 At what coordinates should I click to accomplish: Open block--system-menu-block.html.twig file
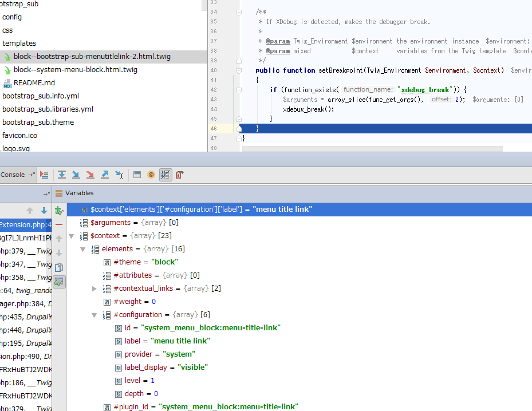75,70
